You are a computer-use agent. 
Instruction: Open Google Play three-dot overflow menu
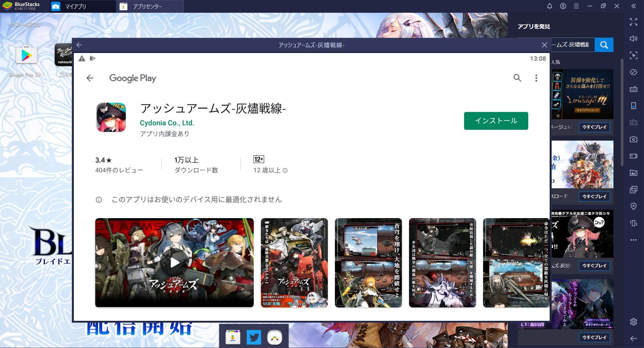pos(536,78)
